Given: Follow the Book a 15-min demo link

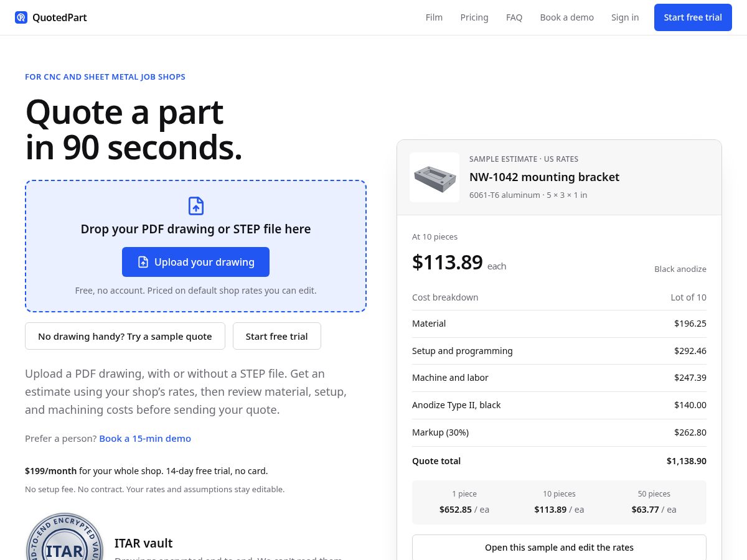Looking at the screenshot, I should coord(145,438).
